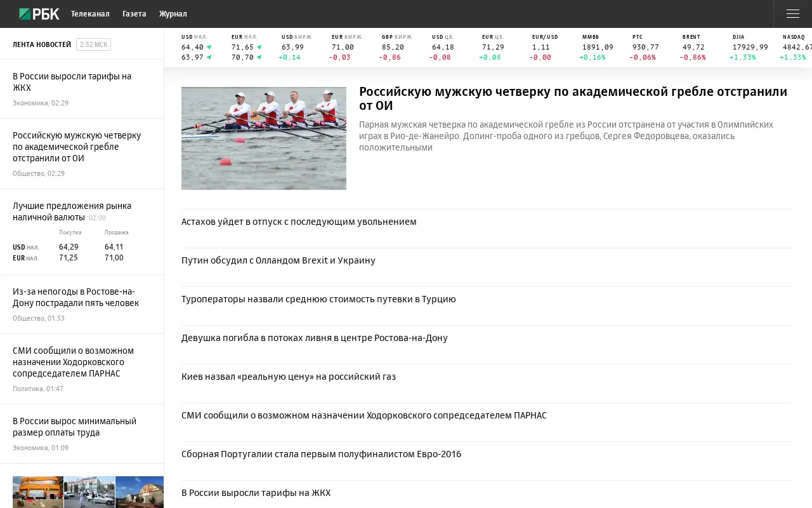Click the ММВБ index quote
The height and width of the screenshot is (508, 812).
pyautogui.click(x=596, y=48)
